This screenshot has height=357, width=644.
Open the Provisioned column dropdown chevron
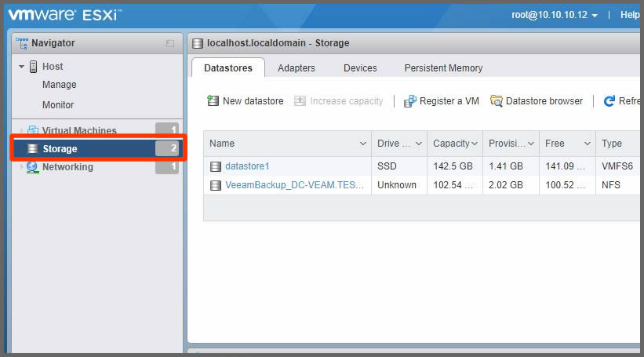(530, 144)
